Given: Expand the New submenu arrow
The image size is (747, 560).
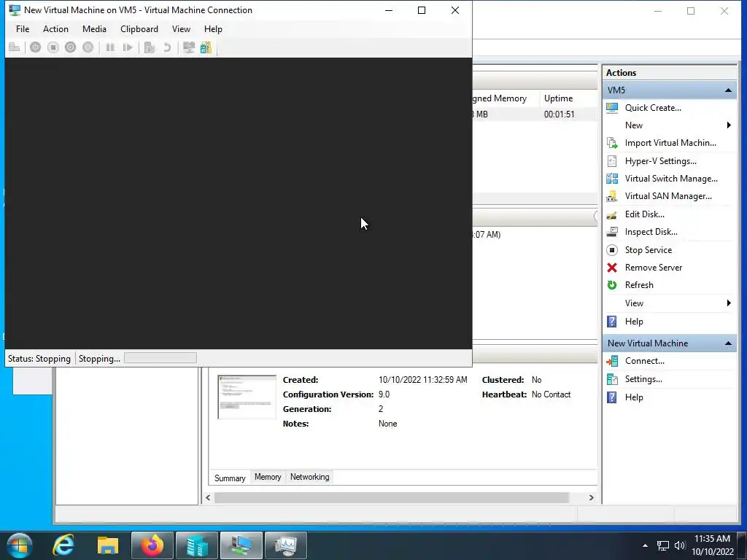Looking at the screenshot, I should pyautogui.click(x=729, y=125).
